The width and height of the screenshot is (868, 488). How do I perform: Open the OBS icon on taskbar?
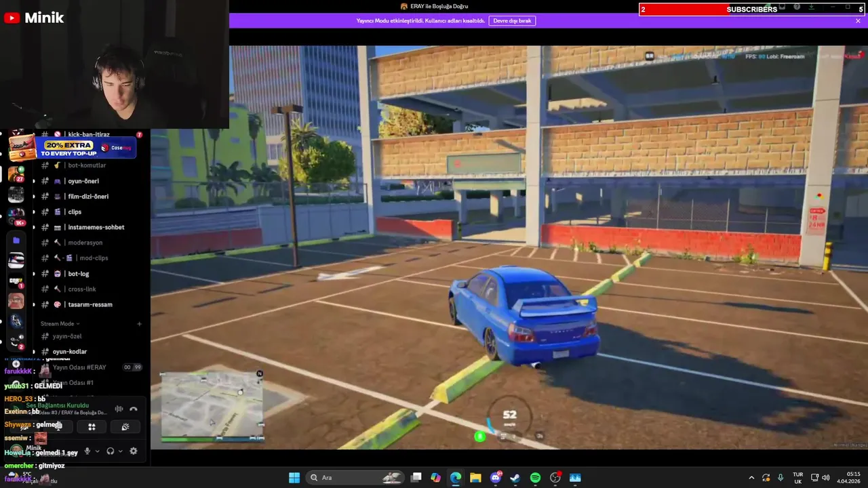click(x=555, y=478)
